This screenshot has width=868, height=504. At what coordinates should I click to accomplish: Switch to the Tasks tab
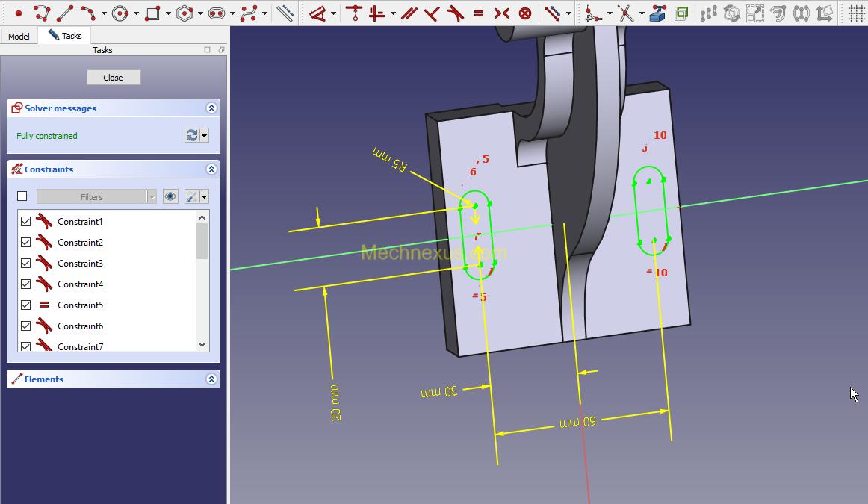(x=65, y=36)
